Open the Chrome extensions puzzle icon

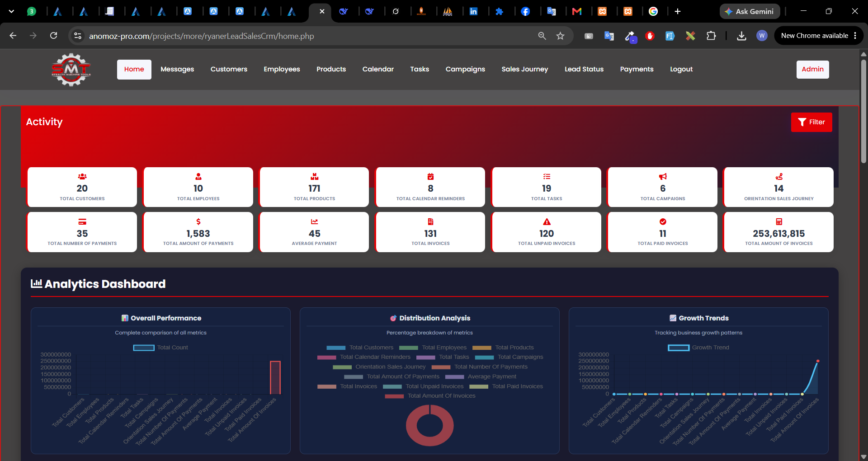711,36
